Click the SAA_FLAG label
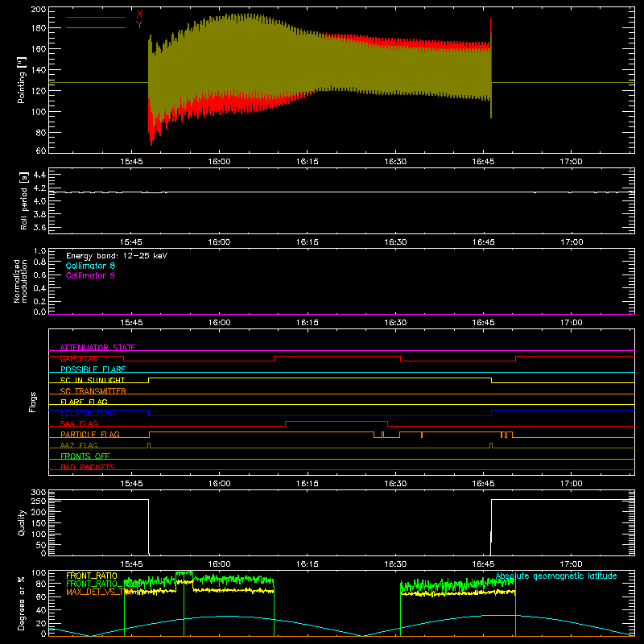Image resolution: width=644 pixels, height=644 pixels. pos(79,423)
